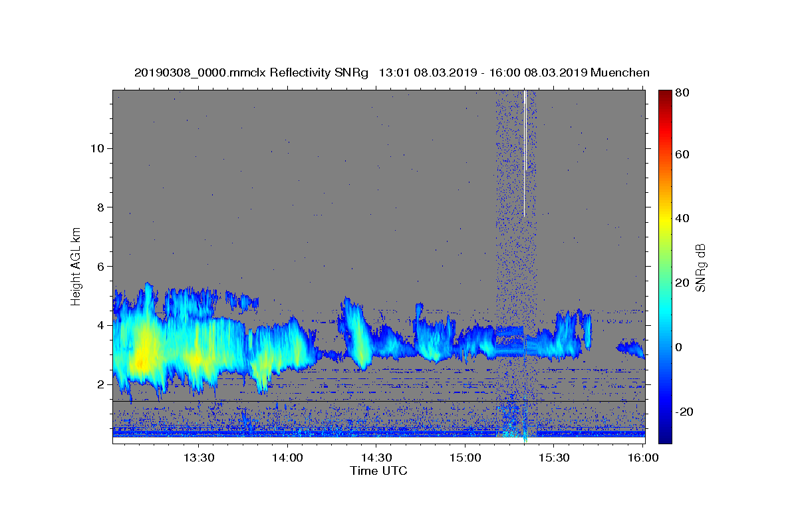The image size is (798, 532).
Task: Click the plot title text starting with 20190308_0000.mmclx
Action: click(x=392, y=72)
